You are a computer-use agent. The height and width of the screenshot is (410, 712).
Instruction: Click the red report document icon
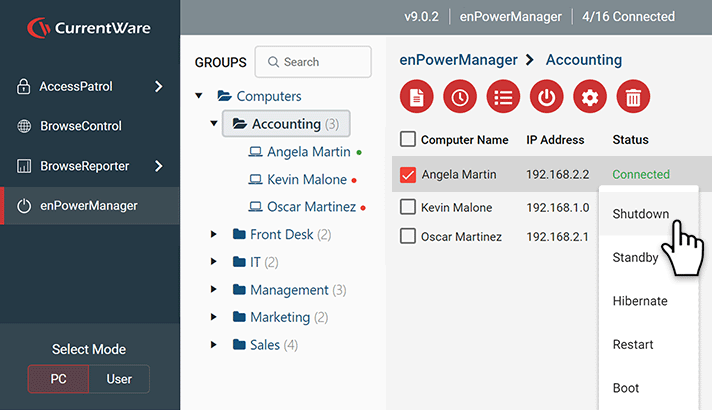click(416, 97)
